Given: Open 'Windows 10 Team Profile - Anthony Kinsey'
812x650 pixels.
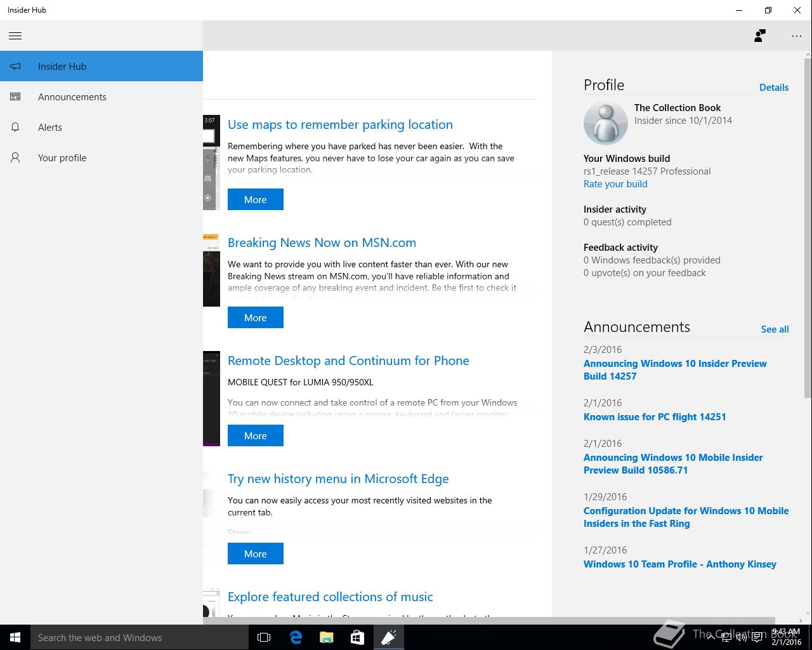Looking at the screenshot, I should [679, 564].
